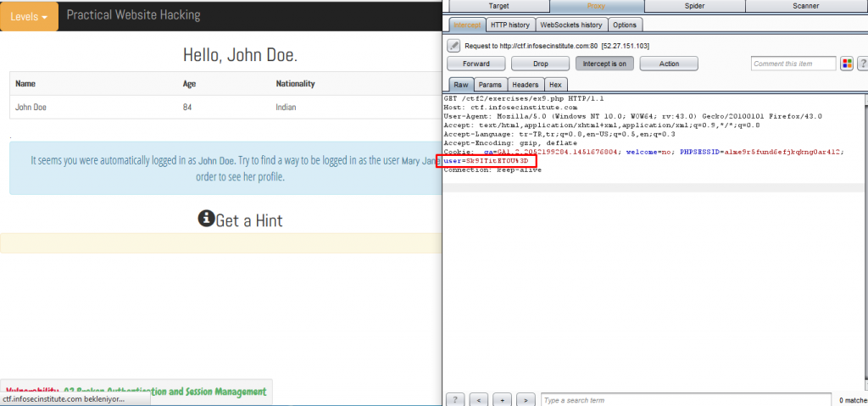The image size is (868, 406).
Task: Click the 'Comment this item' field
Action: (792, 64)
